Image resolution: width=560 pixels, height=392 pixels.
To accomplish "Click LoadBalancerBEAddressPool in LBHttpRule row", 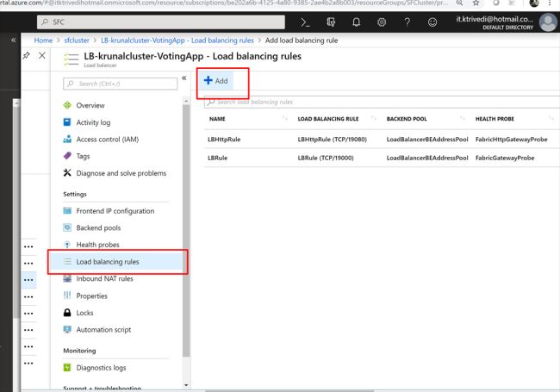I will point(427,140).
